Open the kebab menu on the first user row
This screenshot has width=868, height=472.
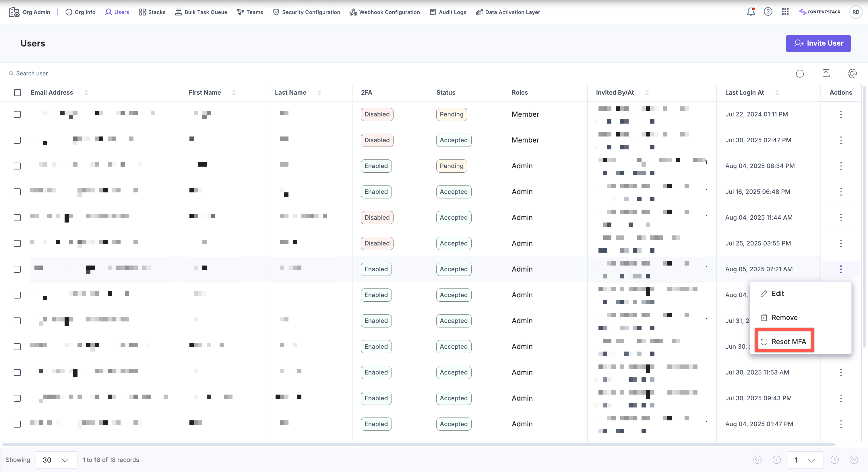point(841,114)
